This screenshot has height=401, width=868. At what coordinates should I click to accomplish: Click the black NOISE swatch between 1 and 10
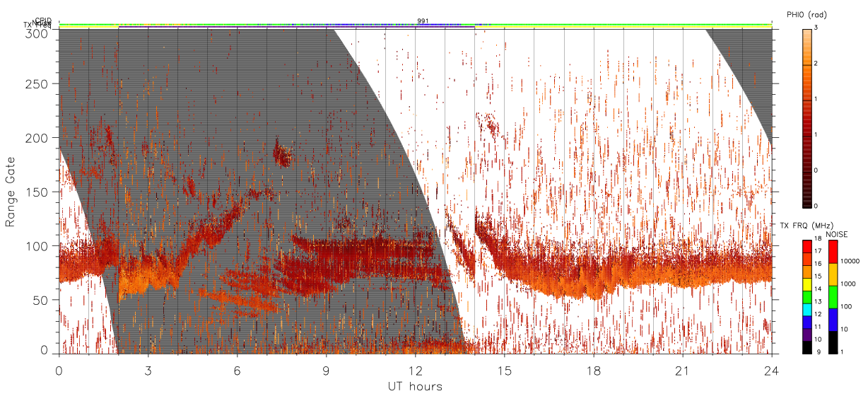[833, 342]
